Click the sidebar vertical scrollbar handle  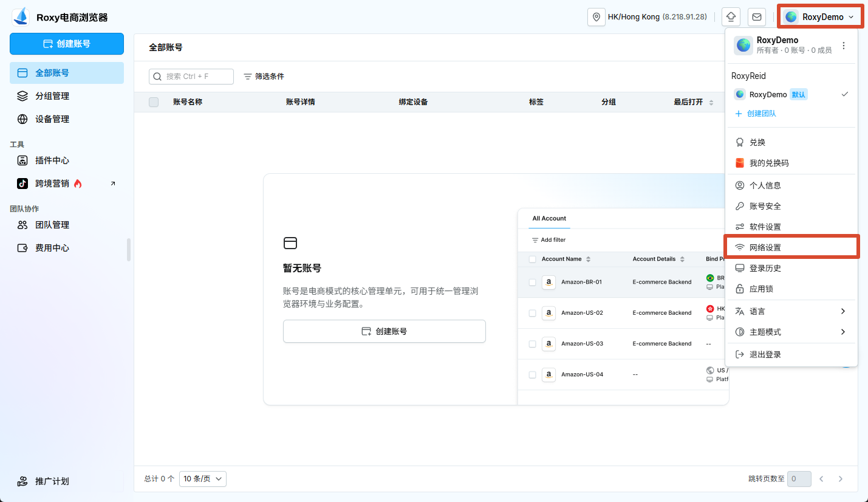[x=128, y=250]
